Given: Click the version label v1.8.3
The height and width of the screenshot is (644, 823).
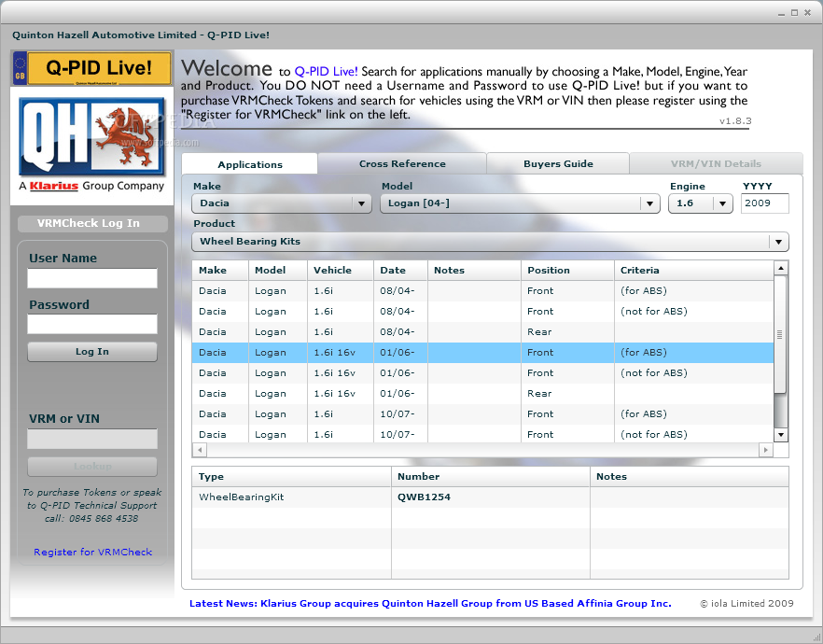Looking at the screenshot, I should pyautogui.click(x=735, y=121).
